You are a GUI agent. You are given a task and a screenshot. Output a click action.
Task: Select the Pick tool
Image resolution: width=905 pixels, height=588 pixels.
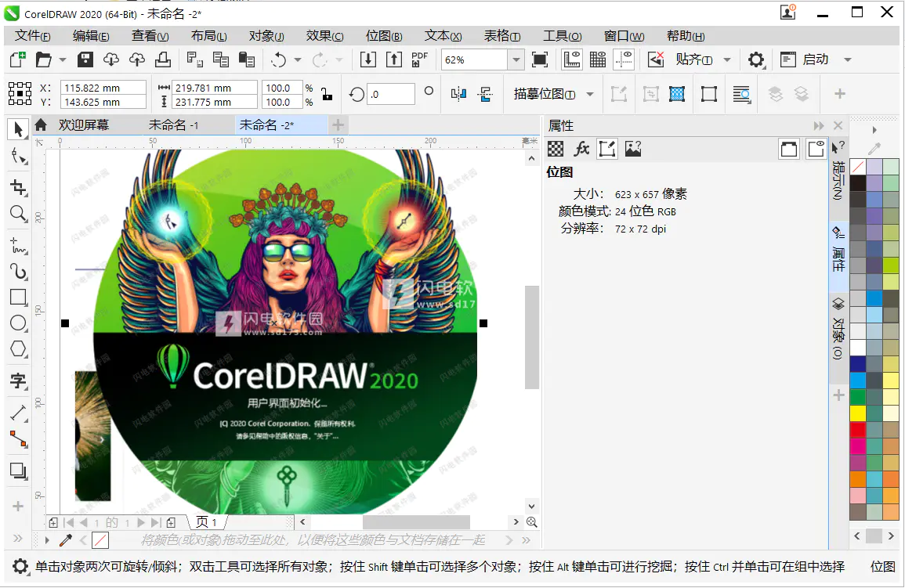[x=18, y=129]
